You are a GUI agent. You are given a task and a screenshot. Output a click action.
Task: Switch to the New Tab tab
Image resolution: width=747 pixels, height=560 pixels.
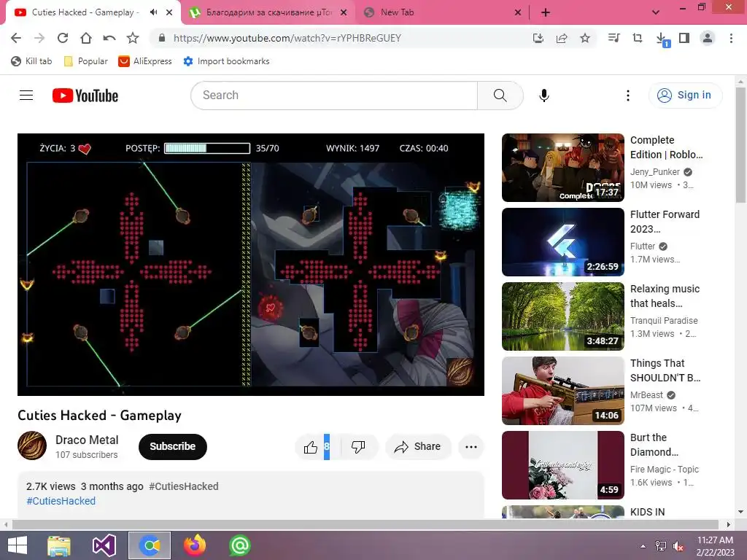click(443, 12)
